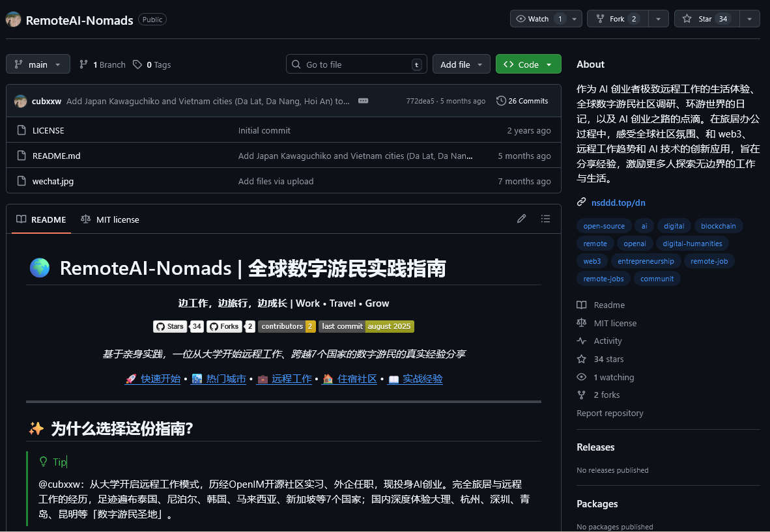Image resolution: width=770 pixels, height=532 pixels.
Task: Click the repository owner avatar next to RemoteAI-Nomads
Action: pos(13,20)
